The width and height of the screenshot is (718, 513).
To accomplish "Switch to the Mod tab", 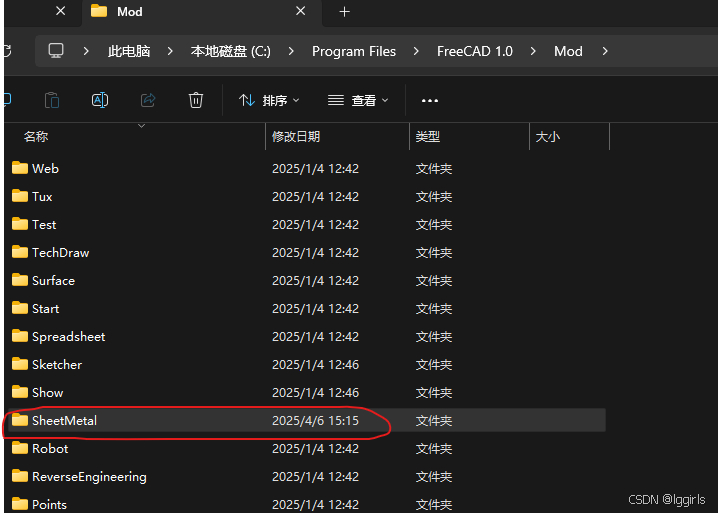I will click(201, 13).
